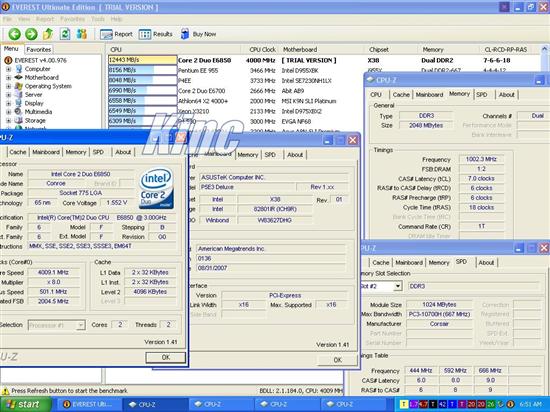
Task: Click the 6990 MB/s benchmark bar
Action: coord(142,90)
